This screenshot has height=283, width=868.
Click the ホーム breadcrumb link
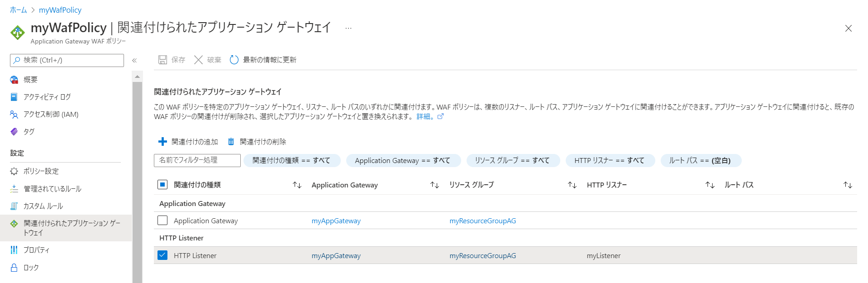(x=19, y=10)
